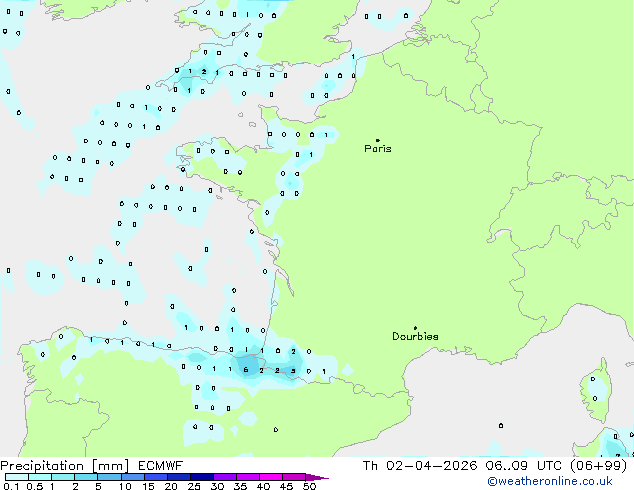Image resolution: width=634 pixels, height=490 pixels.
Task: Click the '[mm]' unit label
Action: pyautogui.click(x=110, y=466)
